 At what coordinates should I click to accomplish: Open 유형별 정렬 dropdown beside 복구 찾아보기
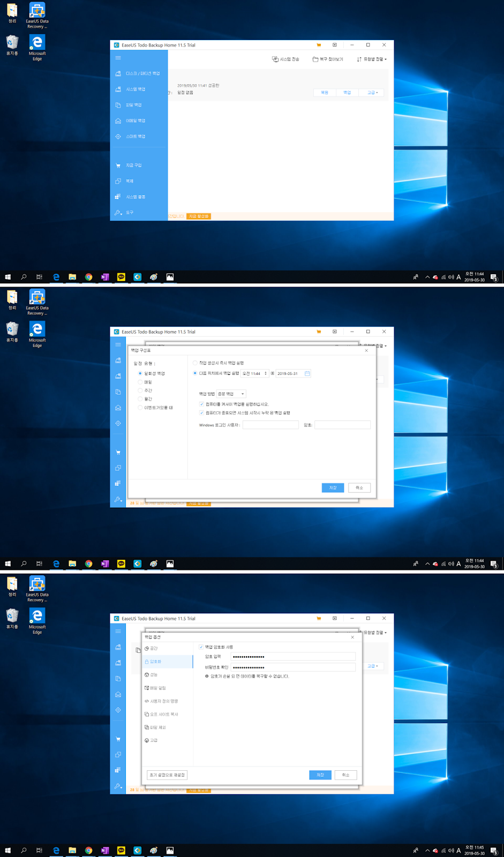coord(372,59)
